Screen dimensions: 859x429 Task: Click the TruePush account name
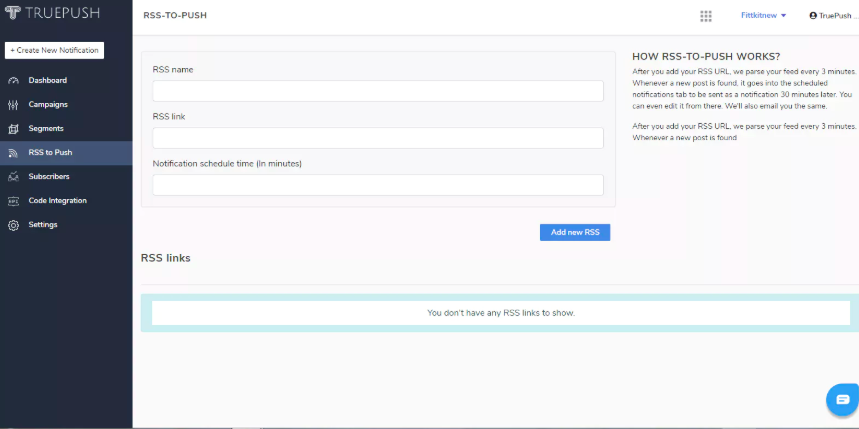[835, 16]
